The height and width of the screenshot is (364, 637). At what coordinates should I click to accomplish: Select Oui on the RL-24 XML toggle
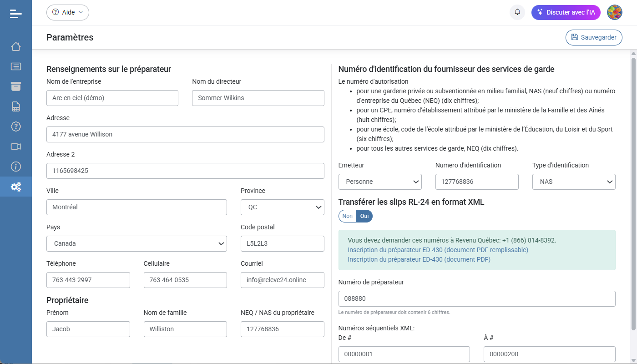(x=364, y=216)
